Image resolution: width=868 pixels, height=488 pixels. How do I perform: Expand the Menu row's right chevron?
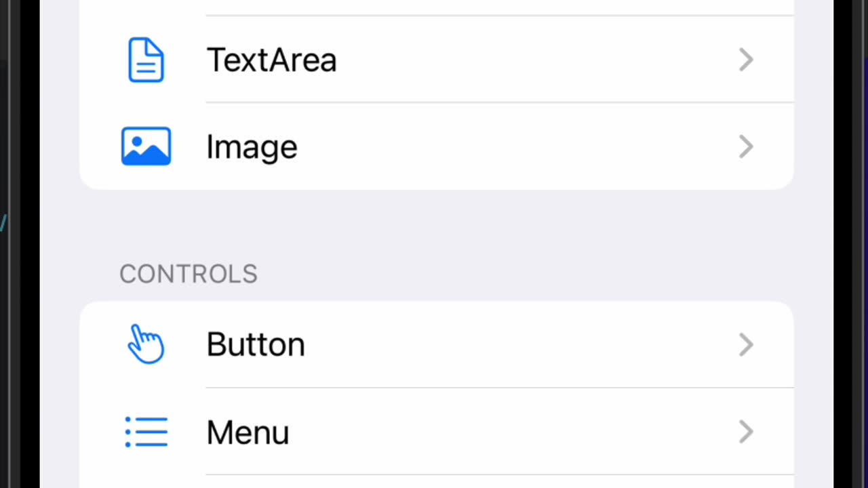tap(746, 432)
